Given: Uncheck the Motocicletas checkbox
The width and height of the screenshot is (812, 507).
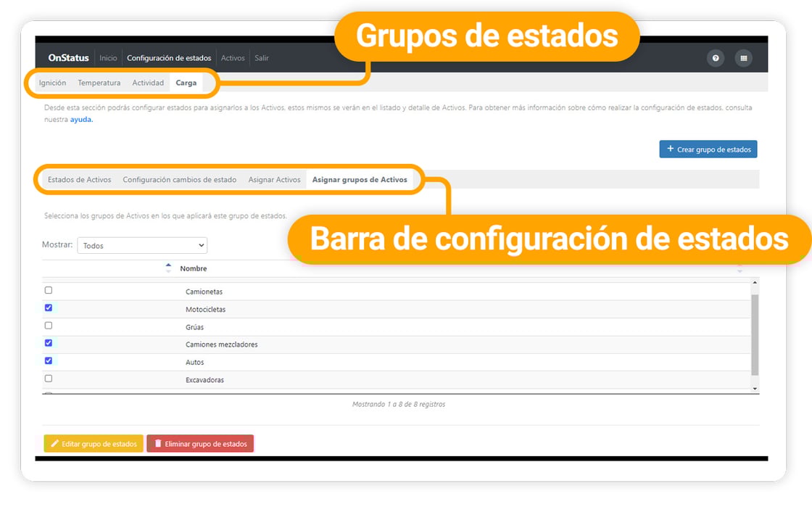Looking at the screenshot, I should click(x=48, y=308).
